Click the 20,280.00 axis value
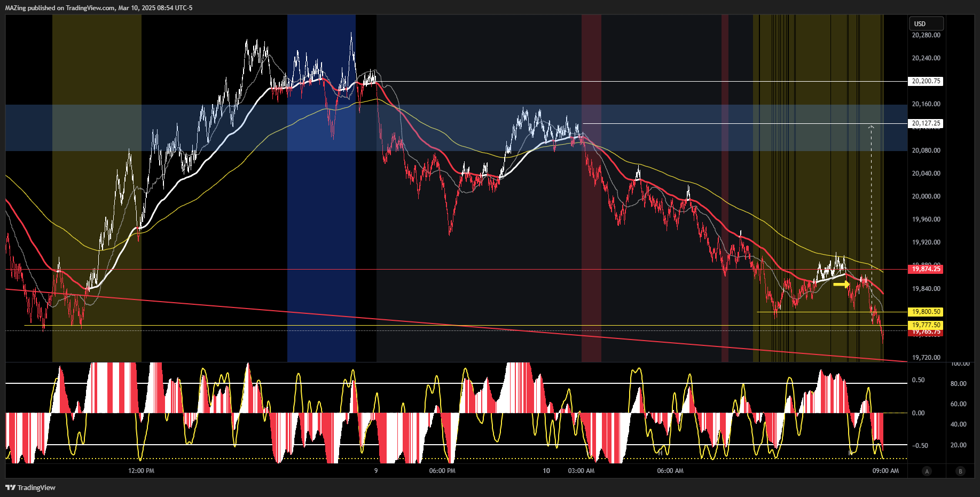This screenshot has height=497, width=980. (926, 35)
